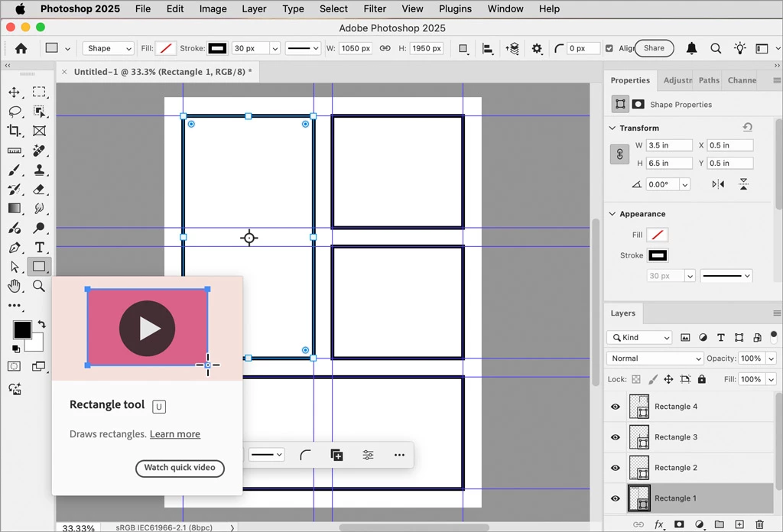Screen dimensions: 783x532
Task: Activate the Hand tool
Action: click(15, 286)
